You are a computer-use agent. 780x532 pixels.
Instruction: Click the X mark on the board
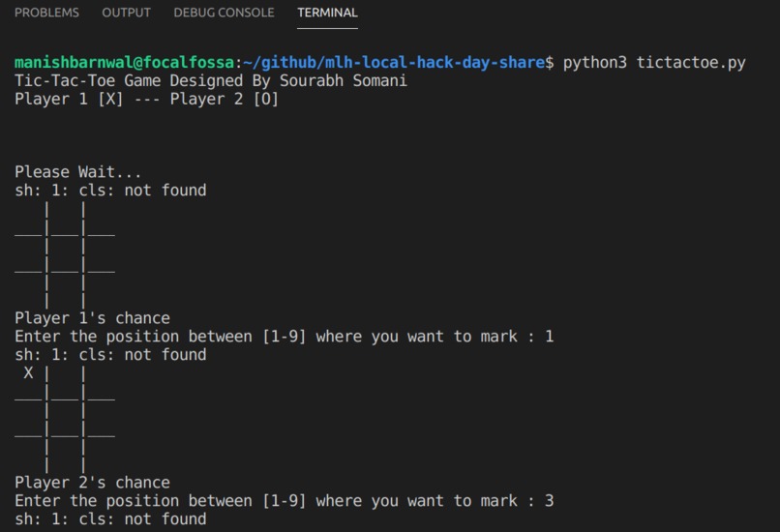click(28, 373)
